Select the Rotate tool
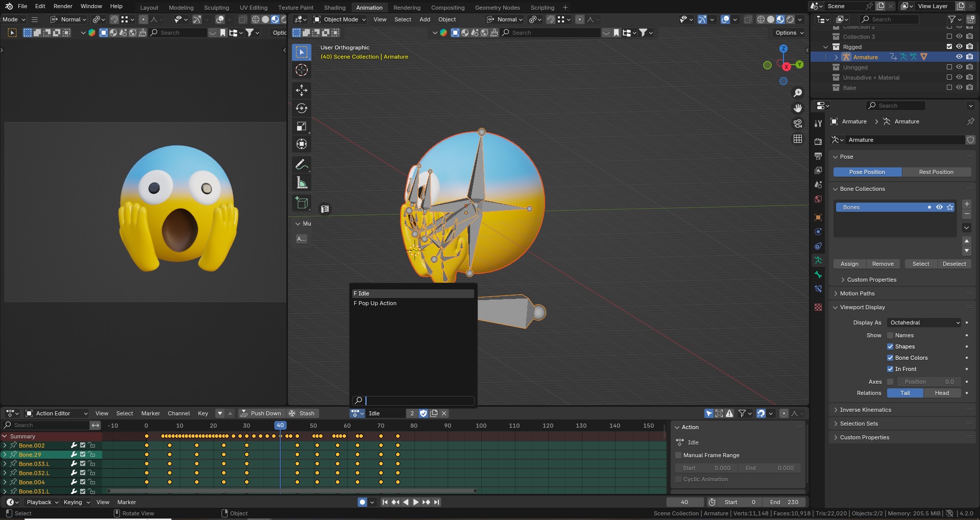Image resolution: width=980 pixels, height=520 pixels. pyautogui.click(x=302, y=108)
